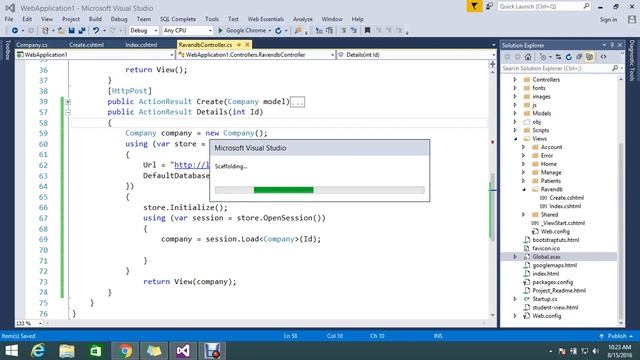Collapse the Details method on line 57
This screenshot has height=360, width=640.
(x=68, y=112)
